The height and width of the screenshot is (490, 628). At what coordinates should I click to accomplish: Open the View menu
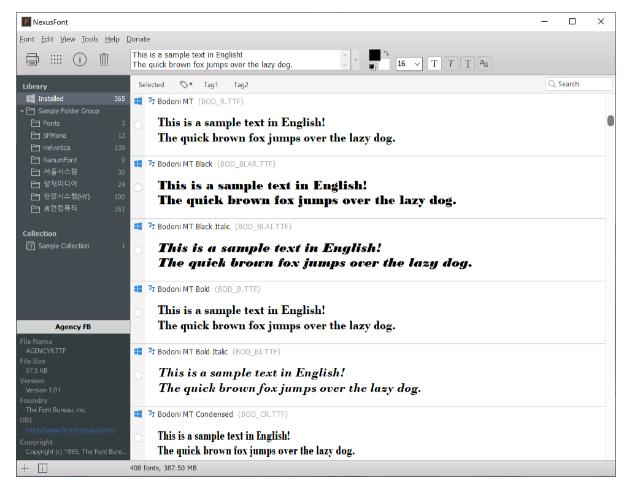click(68, 39)
